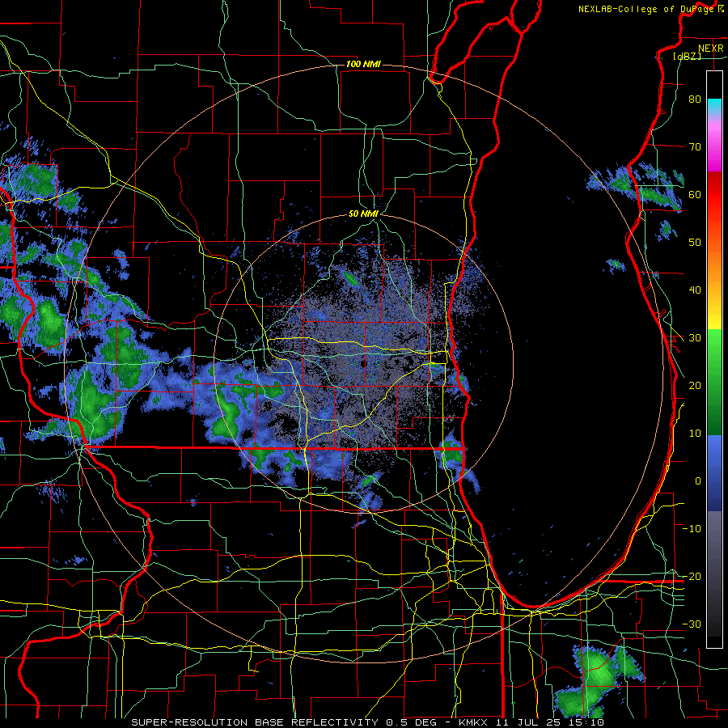Click the 40 value on the dBZ scale
728x728 pixels.
pyautogui.click(x=695, y=290)
